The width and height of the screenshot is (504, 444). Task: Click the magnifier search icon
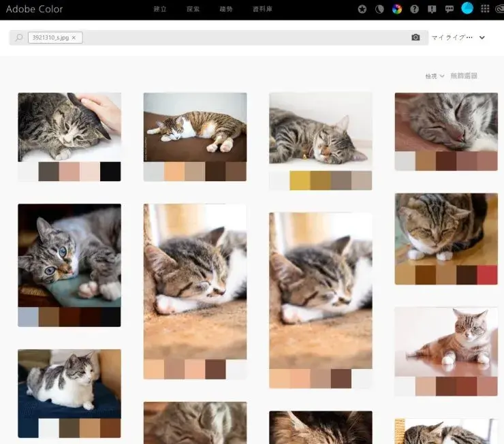tap(19, 37)
